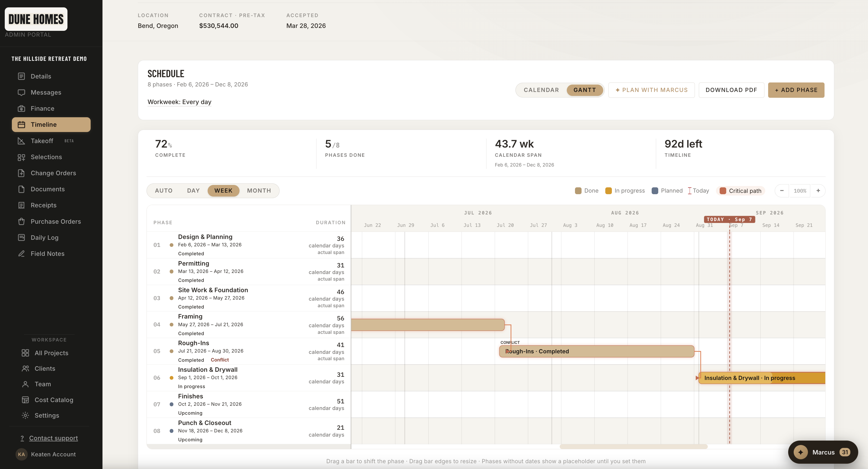Screen dimensions: 868x469
Task: Toggle the Critical path highlight
Action: coord(741,191)
